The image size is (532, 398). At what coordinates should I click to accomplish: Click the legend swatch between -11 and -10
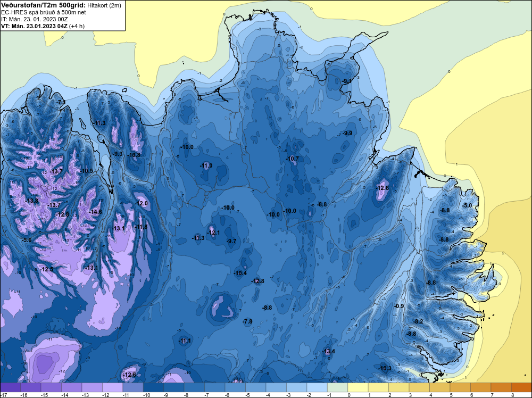[x=133, y=387]
